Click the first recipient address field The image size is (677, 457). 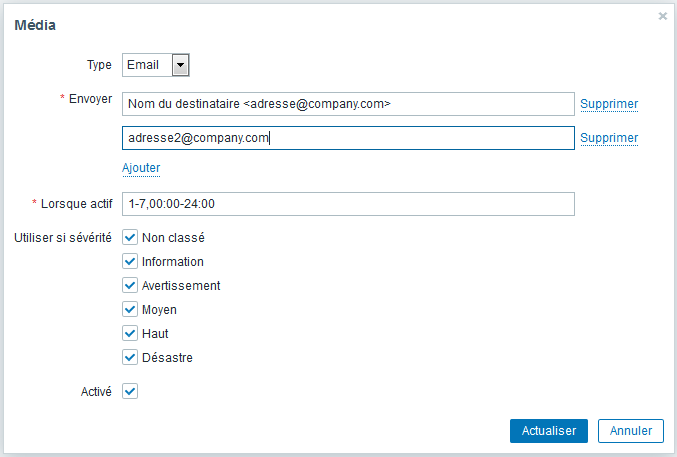tap(348, 104)
